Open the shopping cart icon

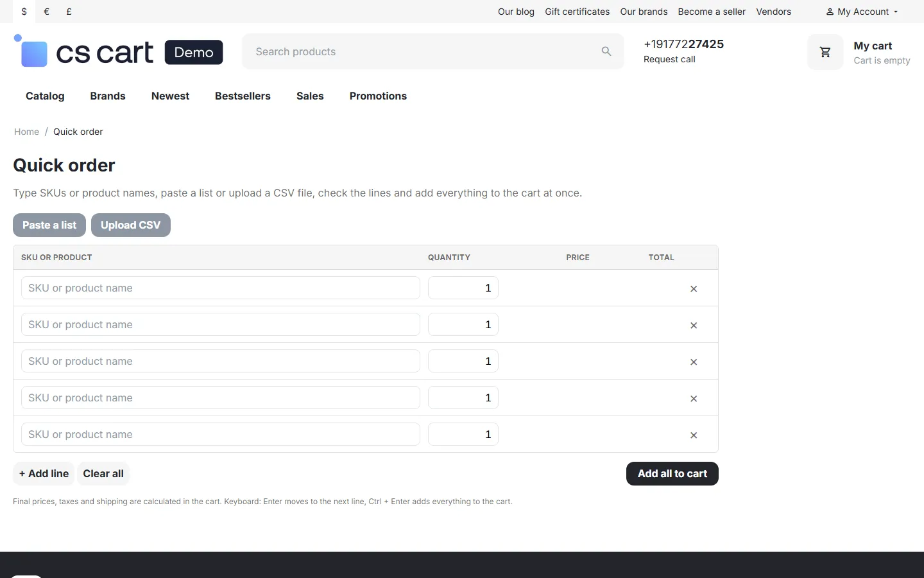(825, 52)
